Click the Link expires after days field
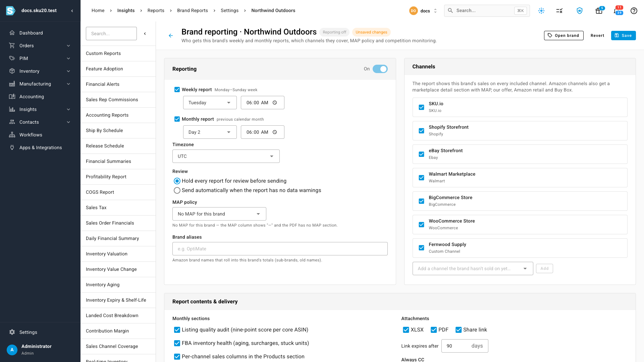This screenshot has width=644, height=362. [465, 346]
